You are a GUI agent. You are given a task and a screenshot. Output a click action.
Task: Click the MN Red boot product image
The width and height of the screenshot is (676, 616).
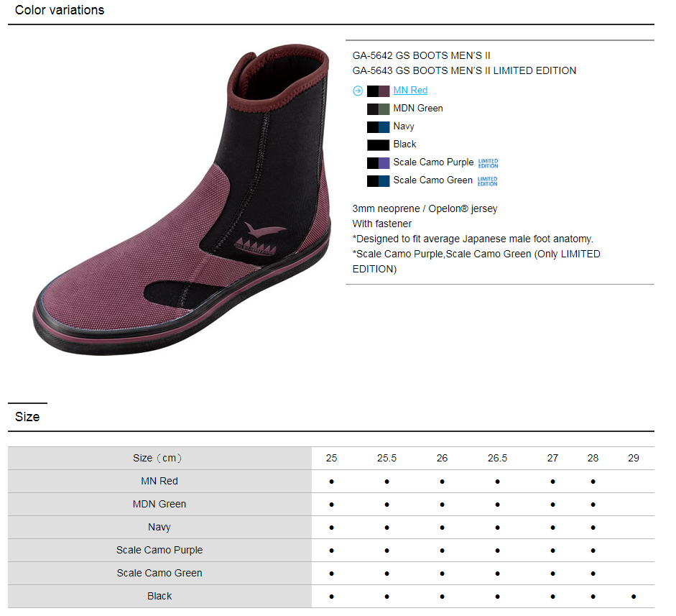coord(182,200)
